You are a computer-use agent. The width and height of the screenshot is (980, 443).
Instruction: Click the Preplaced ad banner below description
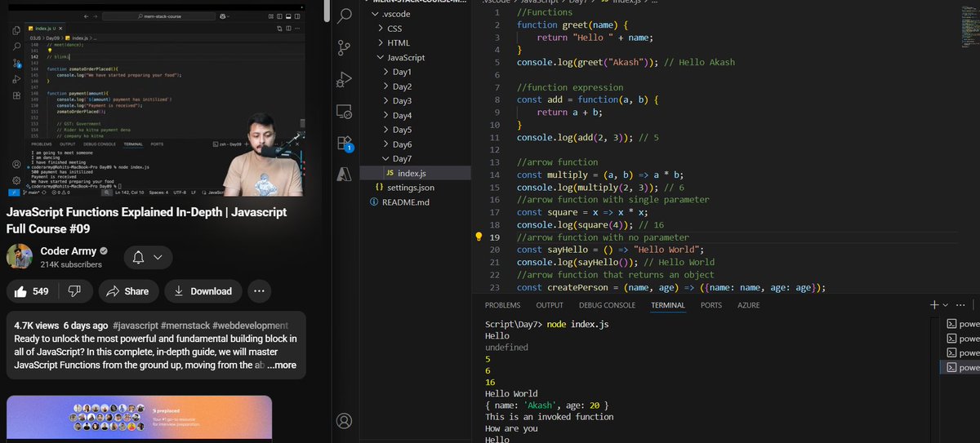coord(139,419)
